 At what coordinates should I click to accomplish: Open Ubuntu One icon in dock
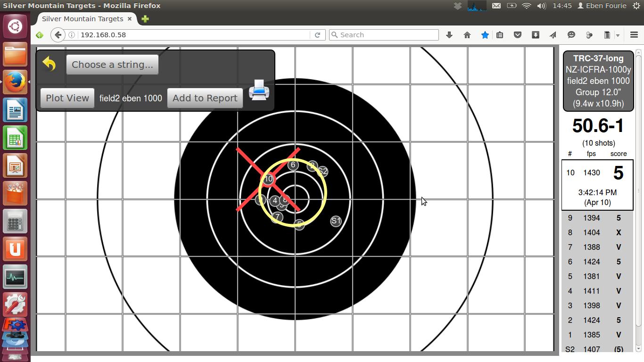(x=15, y=249)
